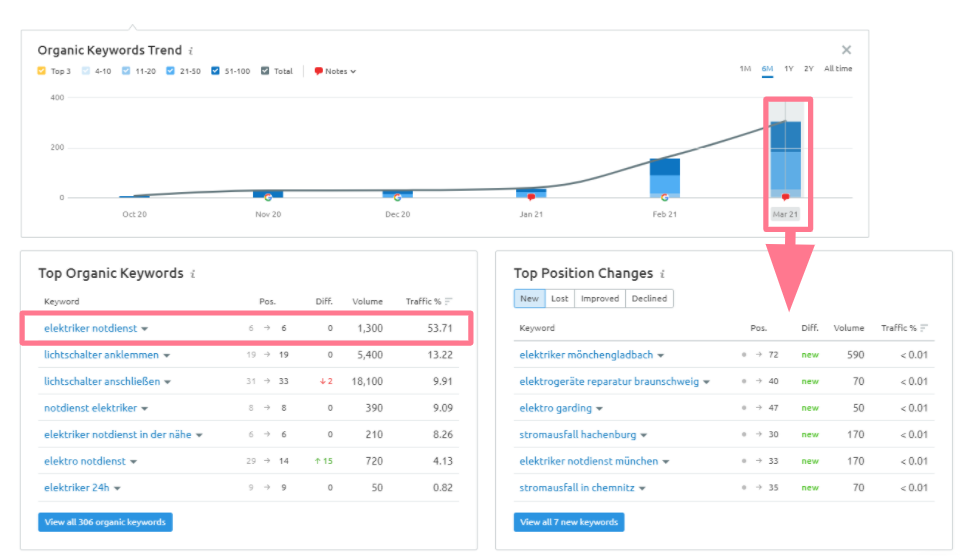Select the 6M time range
This screenshot has width=979, height=559.
(767, 69)
